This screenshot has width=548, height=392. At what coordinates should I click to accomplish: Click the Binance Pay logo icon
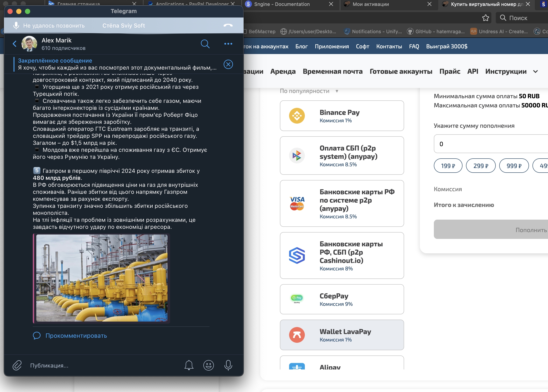click(297, 116)
